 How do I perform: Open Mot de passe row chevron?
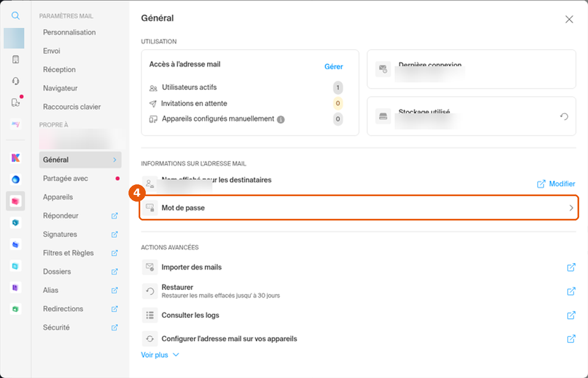point(571,208)
